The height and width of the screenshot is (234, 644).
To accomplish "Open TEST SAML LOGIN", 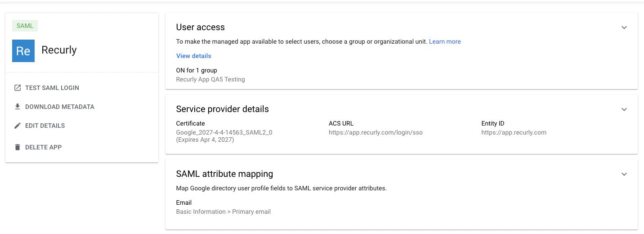I will click(52, 88).
